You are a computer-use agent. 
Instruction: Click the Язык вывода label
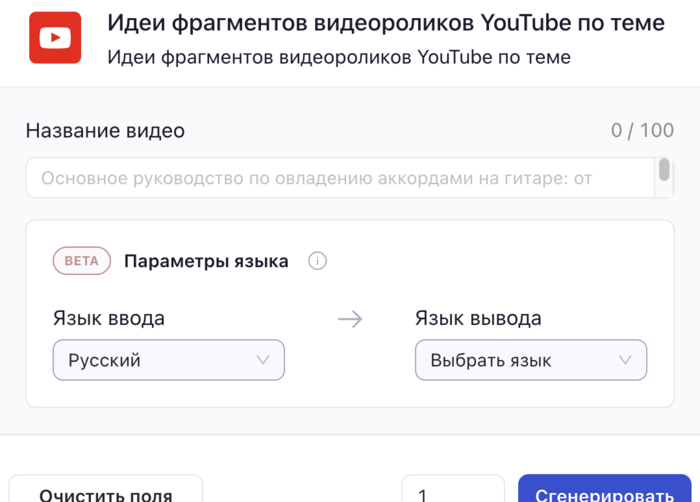coord(478,319)
